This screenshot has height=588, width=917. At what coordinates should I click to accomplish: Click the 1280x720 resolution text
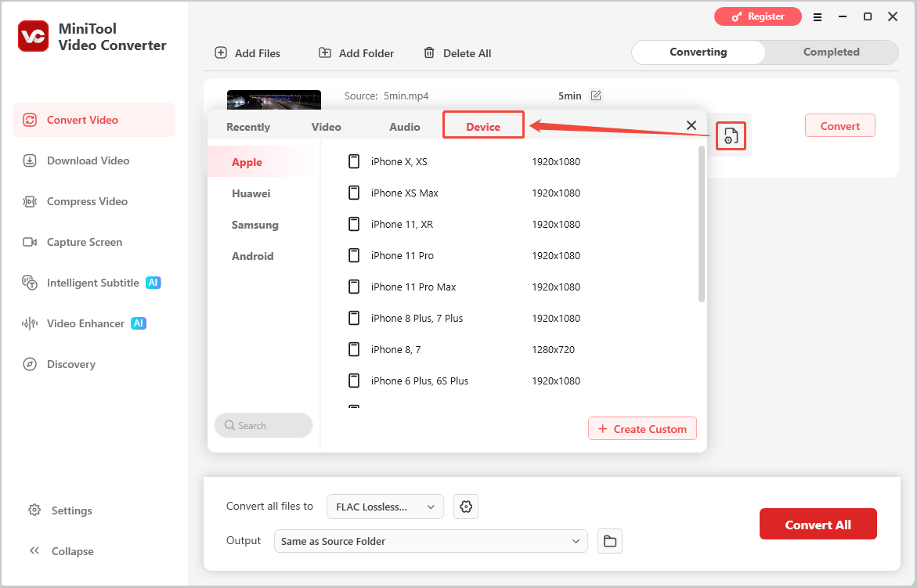[x=553, y=349]
